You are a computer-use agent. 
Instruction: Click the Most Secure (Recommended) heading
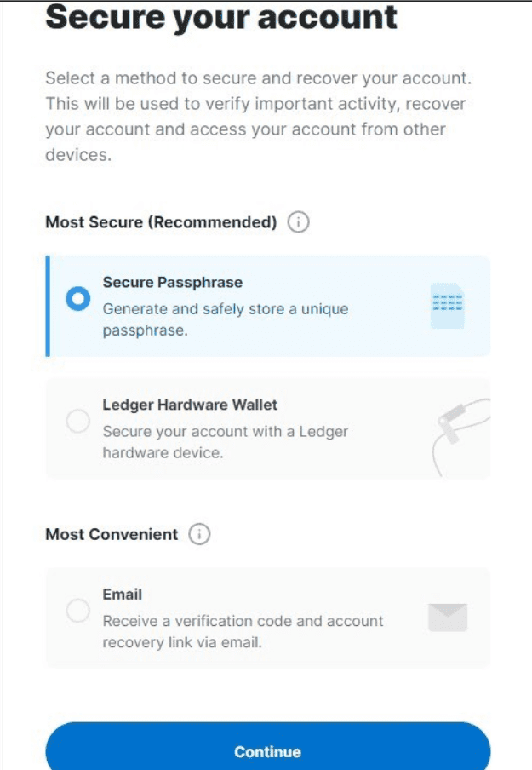[x=162, y=222]
